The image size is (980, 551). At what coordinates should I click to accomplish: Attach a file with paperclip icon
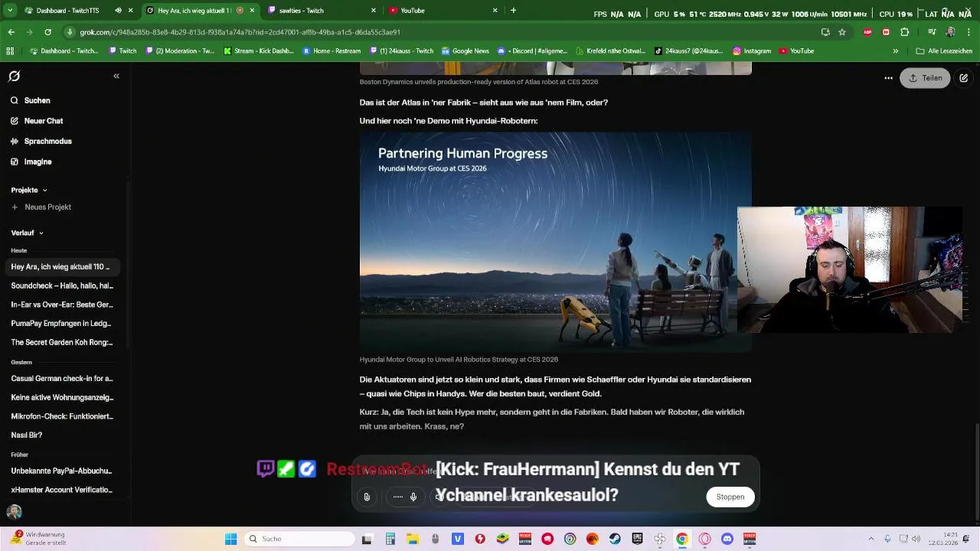pyautogui.click(x=367, y=497)
